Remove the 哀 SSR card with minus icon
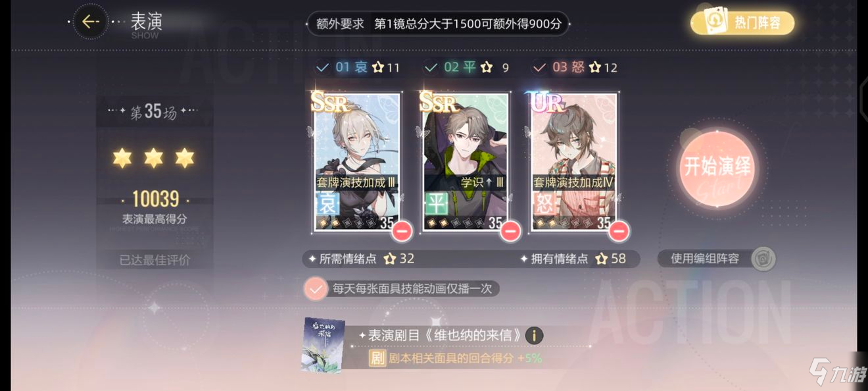 click(402, 231)
